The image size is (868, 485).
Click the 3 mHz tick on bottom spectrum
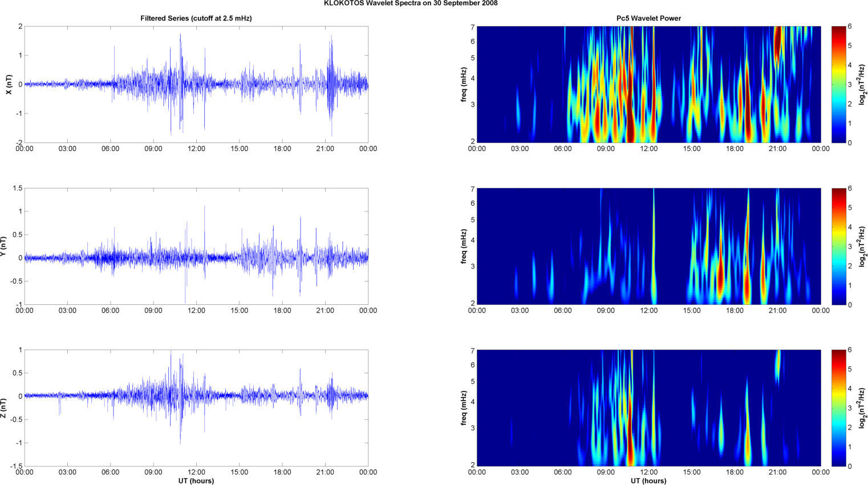tap(473, 428)
